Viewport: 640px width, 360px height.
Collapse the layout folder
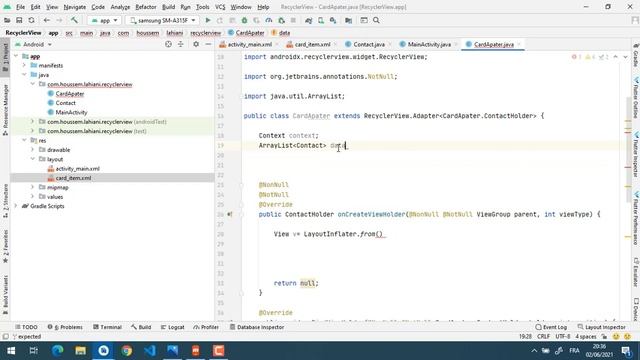coord(32,159)
